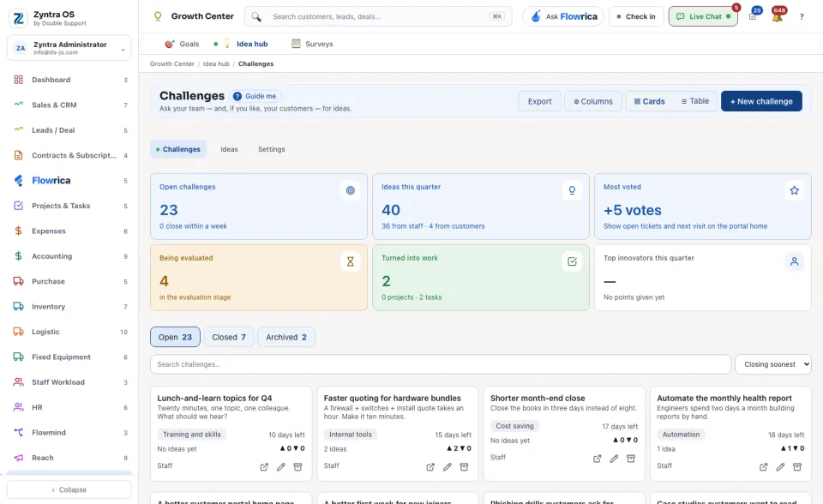823x504 pixels.
Task: Open the Being evaluated stat card
Action: pos(259,278)
